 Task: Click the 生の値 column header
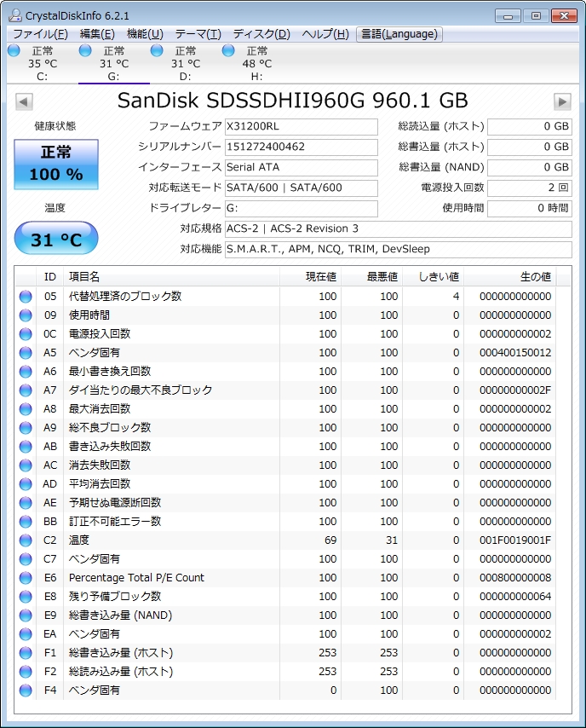pos(510,277)
